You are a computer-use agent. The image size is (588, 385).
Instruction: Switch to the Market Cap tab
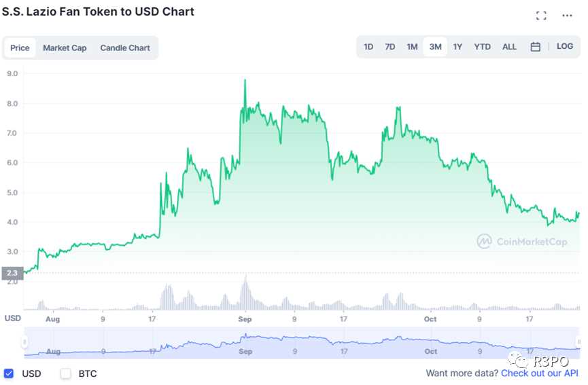click(65, 48)
